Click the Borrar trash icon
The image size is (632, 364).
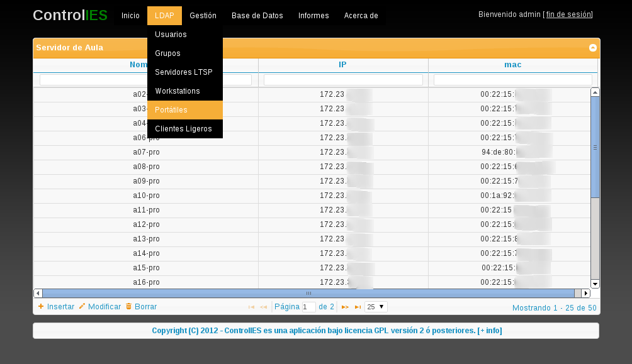pyautogui.click(x=128, y=306)
